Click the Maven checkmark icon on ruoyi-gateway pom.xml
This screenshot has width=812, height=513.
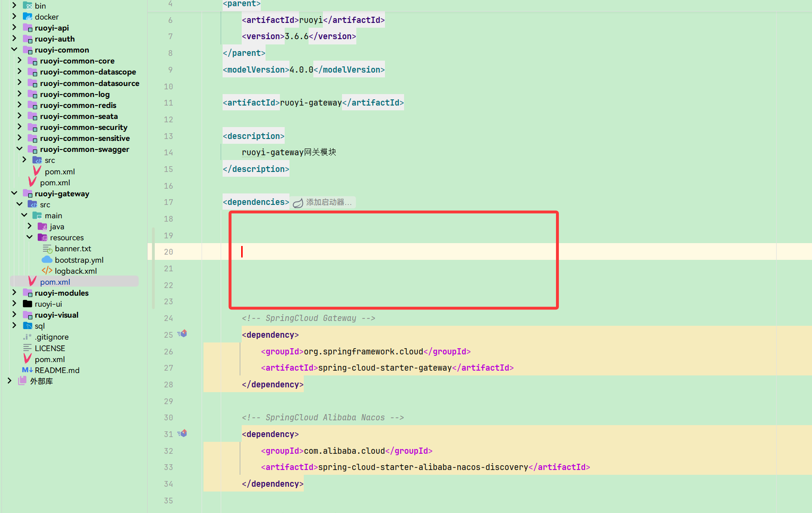(32, 281)
